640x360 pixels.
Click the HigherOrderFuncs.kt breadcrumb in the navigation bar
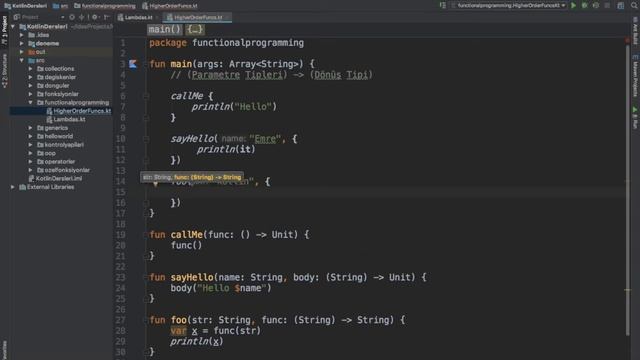coord(170,6)
